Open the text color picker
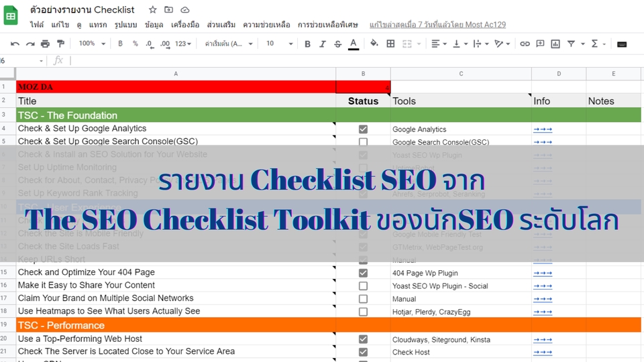644x362 pixels. pos(354,44)
